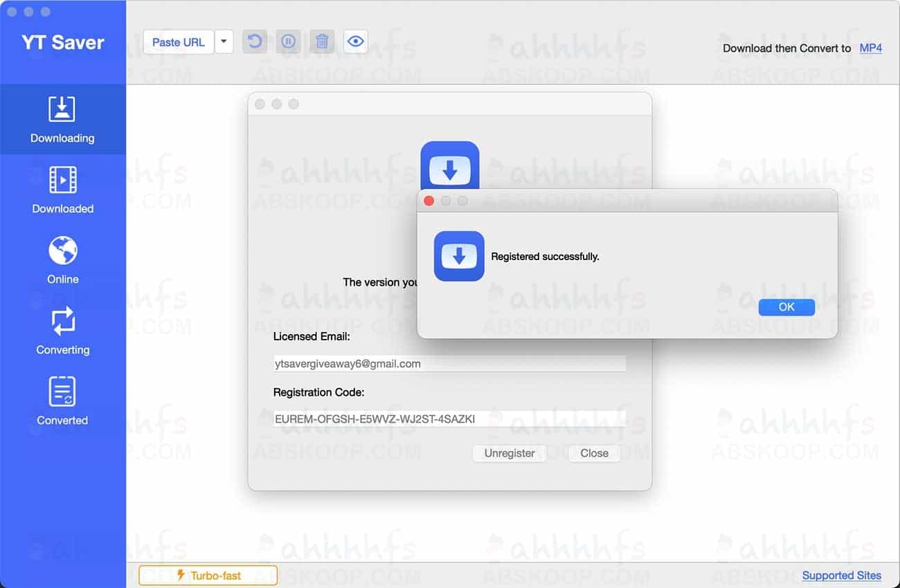Change the MP4 output format link
900x588 pixels.
(870, 48)
